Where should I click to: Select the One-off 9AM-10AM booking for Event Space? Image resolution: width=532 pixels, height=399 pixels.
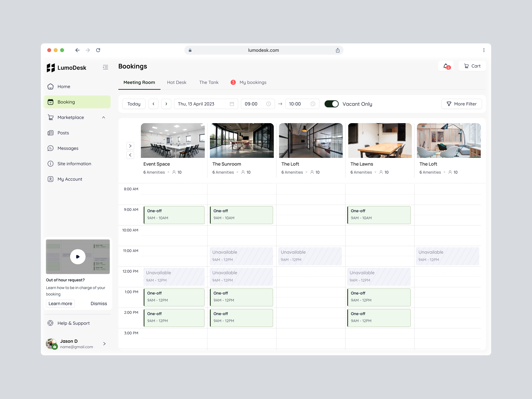pyautogui.click(x=174, y=215)
